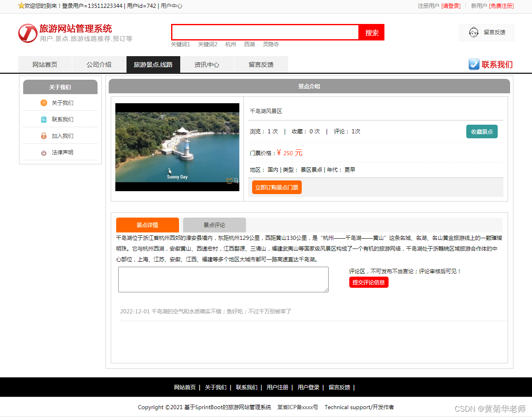Open the 公司介绍 navigation tab
532x417 pixels.
pos(99,64)
